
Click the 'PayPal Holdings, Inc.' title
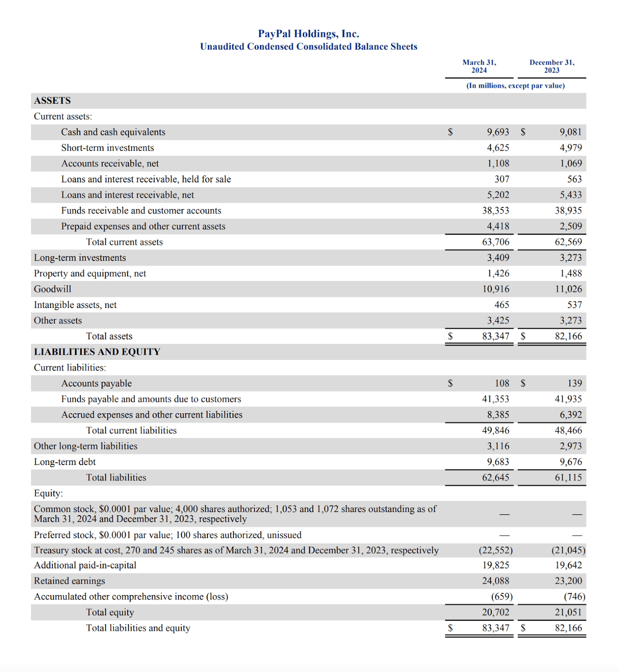(309, 33)
